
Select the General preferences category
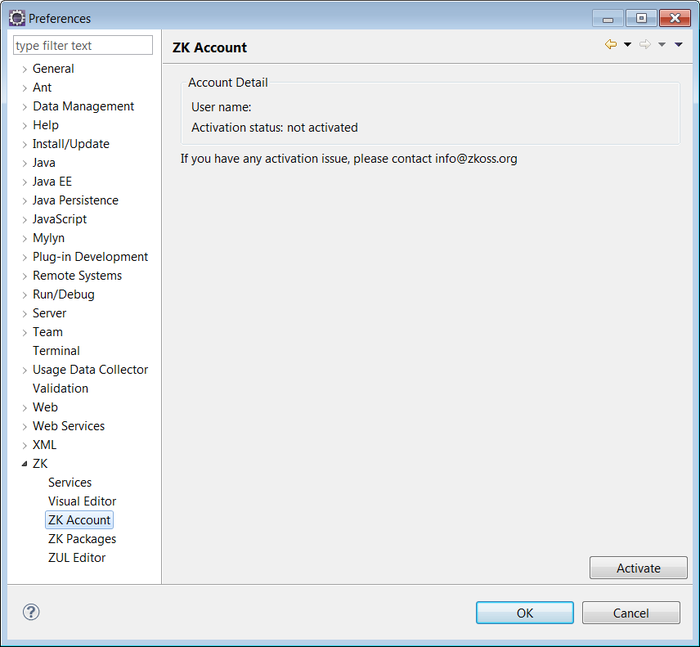(x=53, y=69)
